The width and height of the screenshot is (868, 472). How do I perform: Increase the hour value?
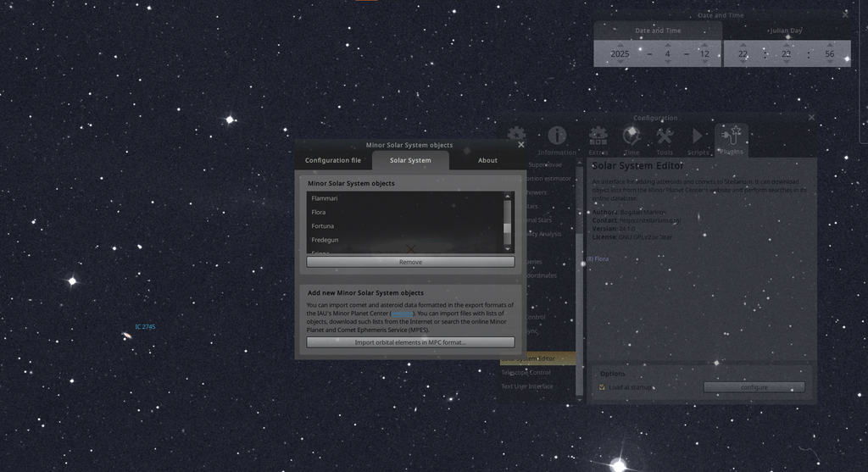click(743, 46)
